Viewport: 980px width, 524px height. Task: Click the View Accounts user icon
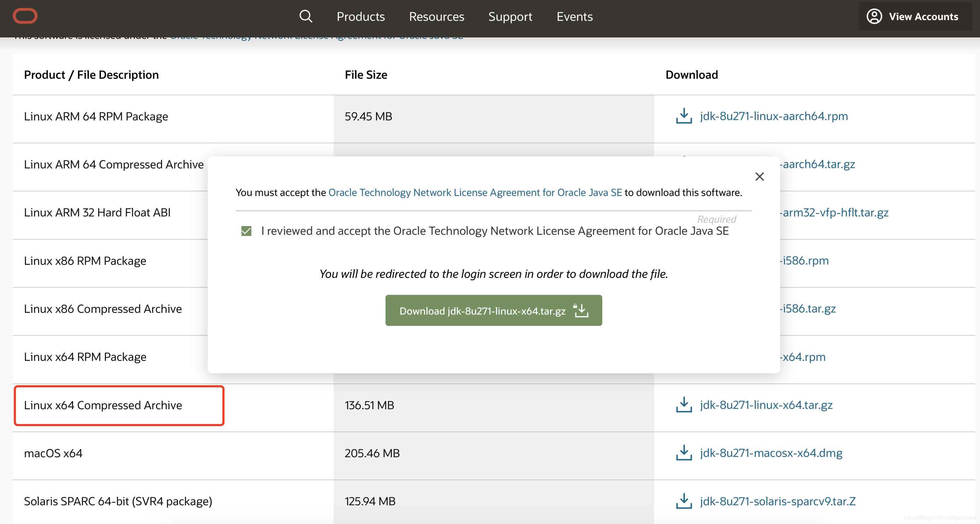click(874, 16)
